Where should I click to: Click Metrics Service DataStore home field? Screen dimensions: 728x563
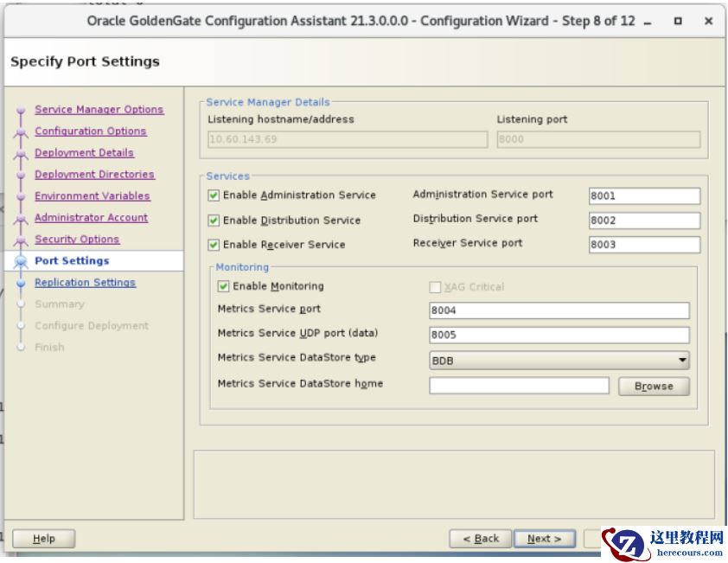pyautogui.click(x=519, y=386)
